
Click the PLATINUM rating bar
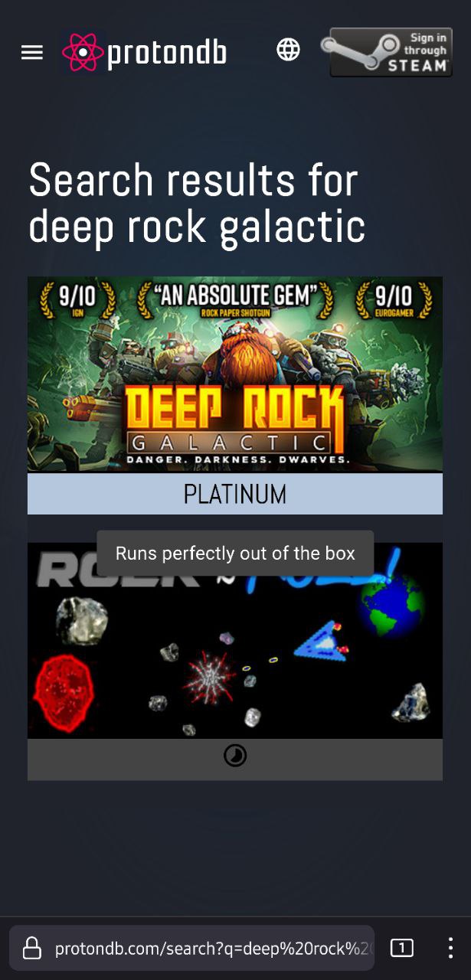235,494
